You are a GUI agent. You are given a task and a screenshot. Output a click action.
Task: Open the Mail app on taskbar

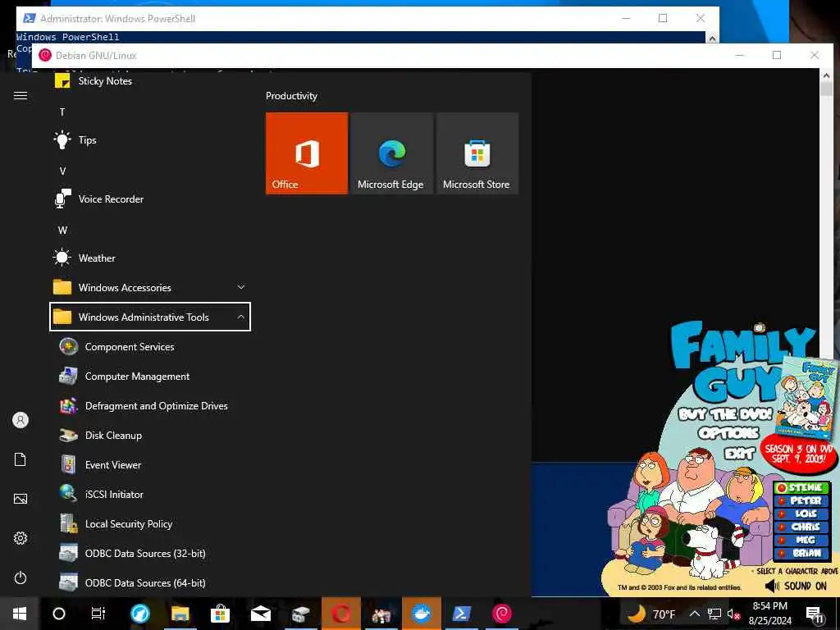click(x=261, y=614)
